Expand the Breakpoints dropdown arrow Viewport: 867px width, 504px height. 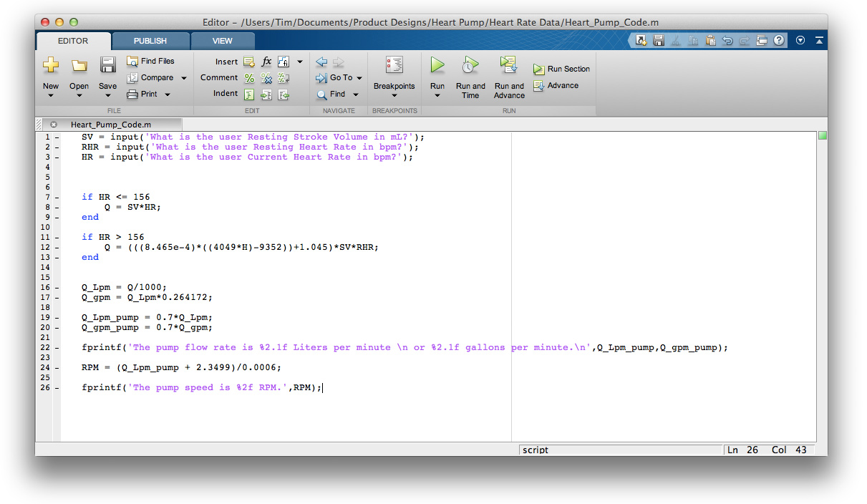tap(394, 95)
